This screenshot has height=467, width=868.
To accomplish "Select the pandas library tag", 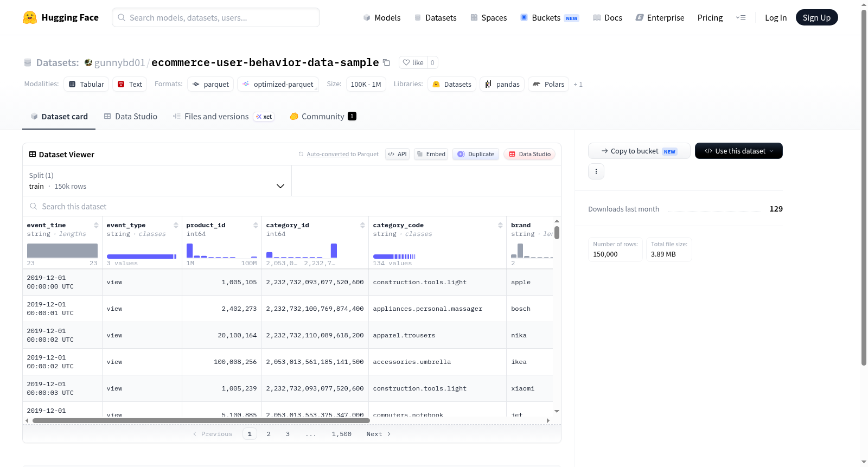I will tap(502, 84).
